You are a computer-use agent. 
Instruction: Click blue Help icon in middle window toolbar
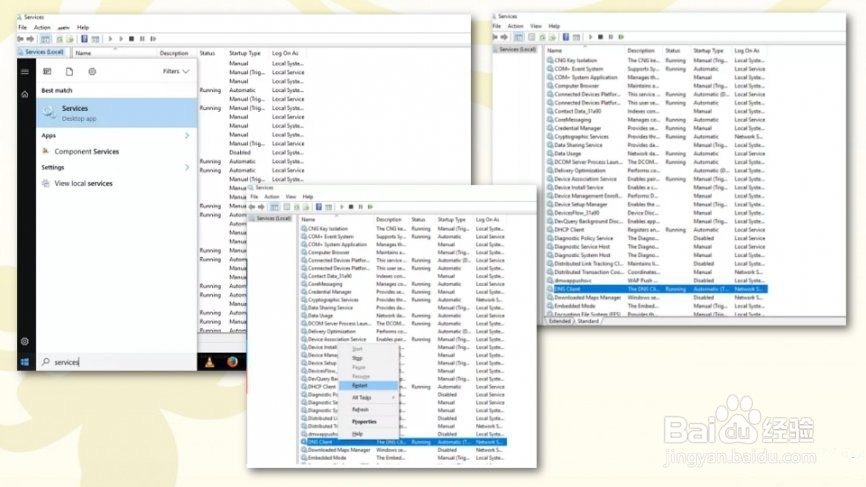[319, 207]
